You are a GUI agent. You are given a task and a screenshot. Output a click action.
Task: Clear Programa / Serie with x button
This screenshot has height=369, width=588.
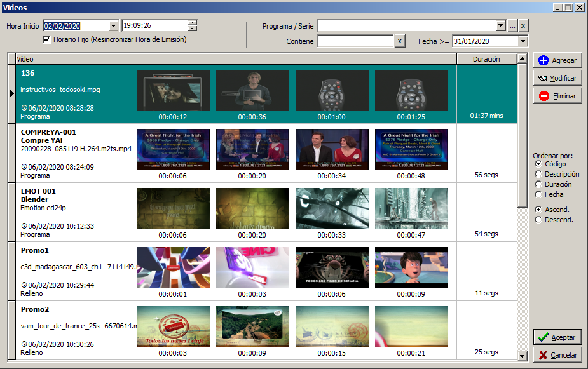click(523, 26)
